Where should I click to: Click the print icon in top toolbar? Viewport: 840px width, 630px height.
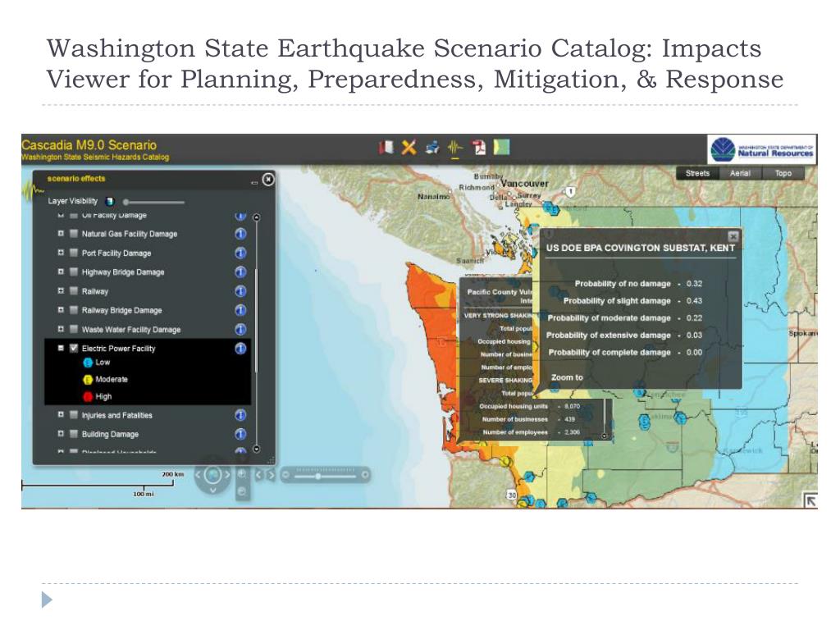[432, 147]
